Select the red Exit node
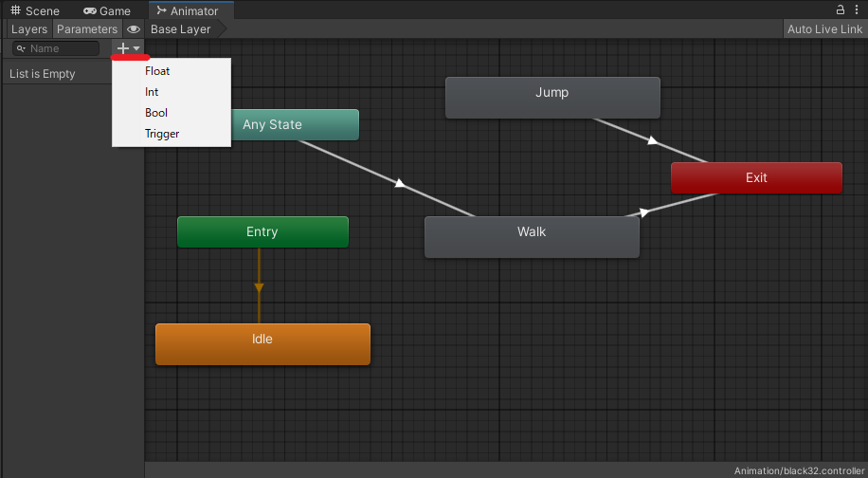This screenshot has width=868, height=478. point(756,177)
